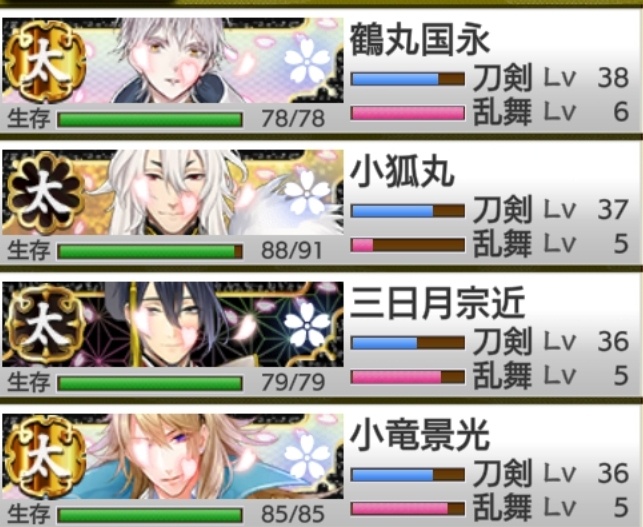This screenshot has height=527, width=643.
Task: Tap the gold 太 badge on 小竜景光
Action: (x=46, y=458)
